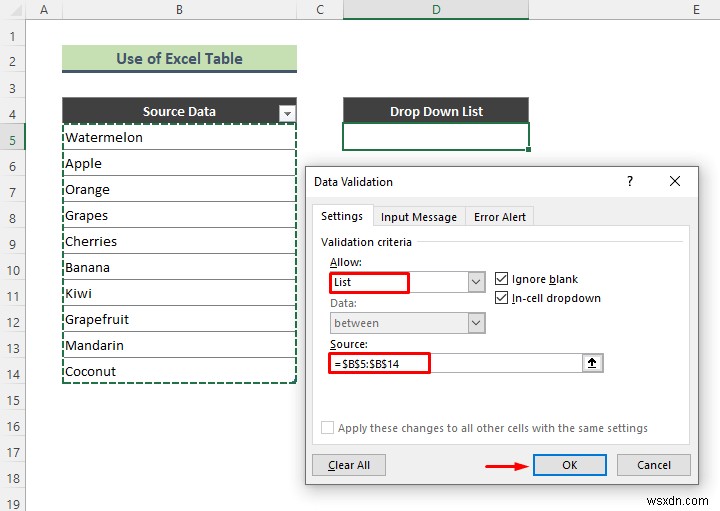Check Apply these changes to all other cells
Image resolution: width=720 pixels, height=511 pixels.
[327, 428]
